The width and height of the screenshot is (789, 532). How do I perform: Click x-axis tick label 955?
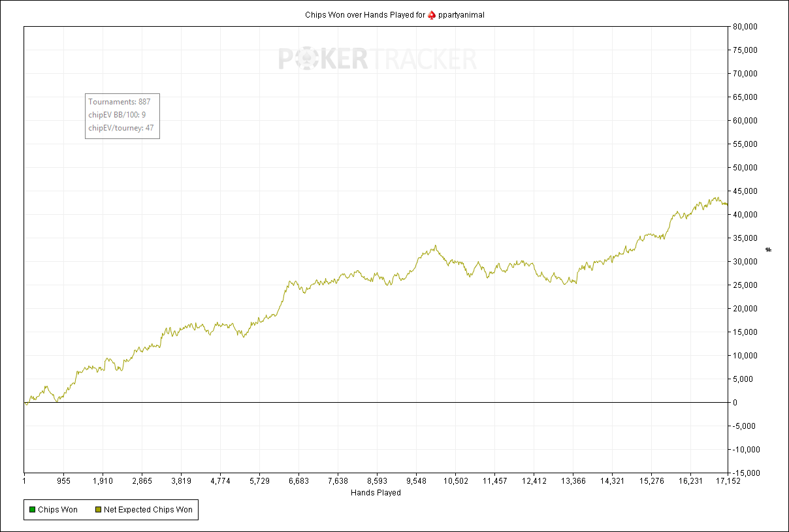tap(63, 481)
